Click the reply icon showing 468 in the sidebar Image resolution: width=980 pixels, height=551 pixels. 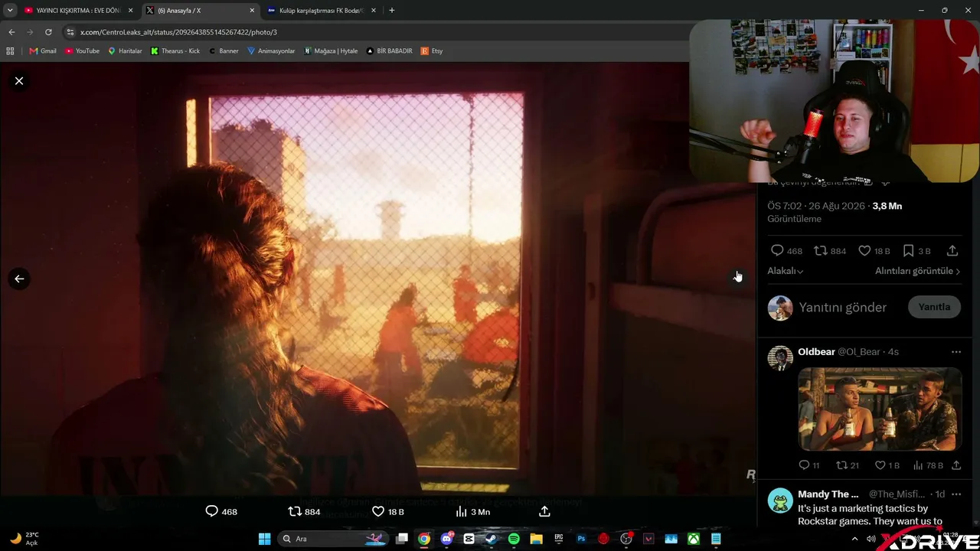pyautogui.click(x=786, y=250)
